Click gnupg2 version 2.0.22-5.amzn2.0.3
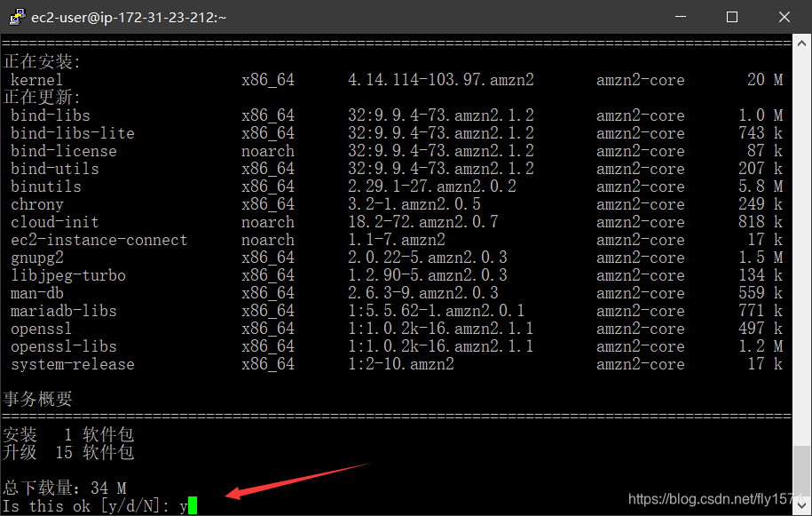 click(427, 258)
